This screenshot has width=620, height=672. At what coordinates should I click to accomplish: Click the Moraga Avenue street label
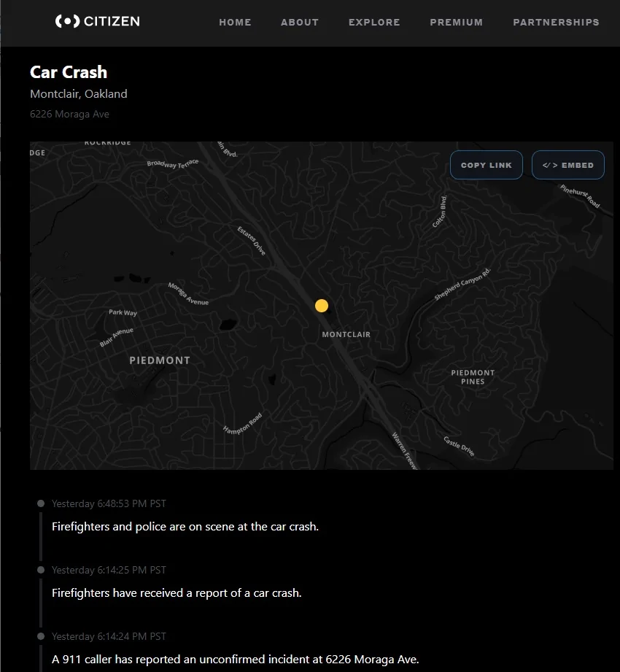tap(188, 294)
